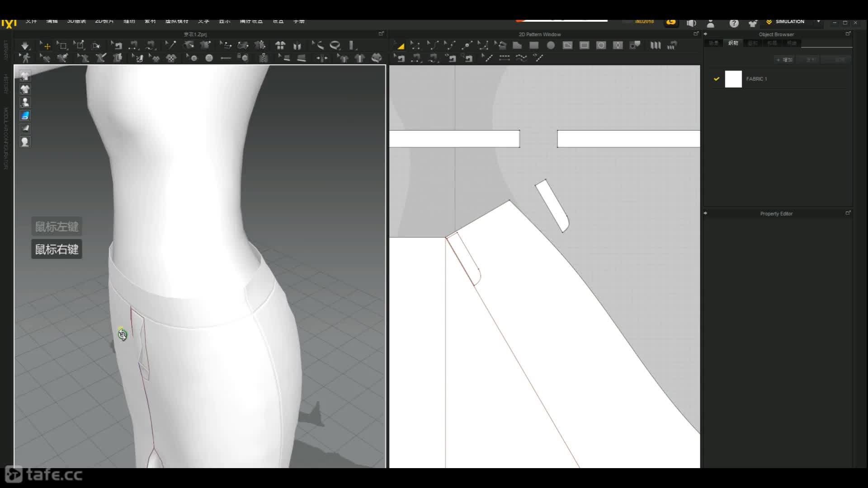
Task: Click the tape measure icon in 3D toolbar
Action: pyautogui.click(x=335, y=45)
